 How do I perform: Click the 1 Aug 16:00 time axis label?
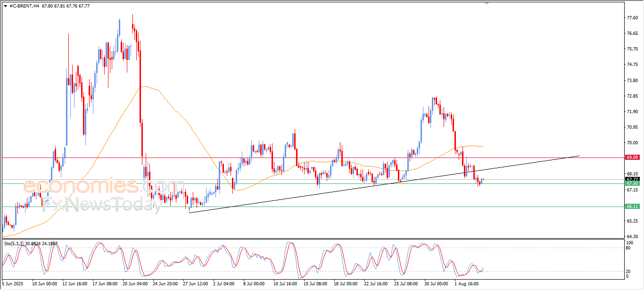point(466,284)
